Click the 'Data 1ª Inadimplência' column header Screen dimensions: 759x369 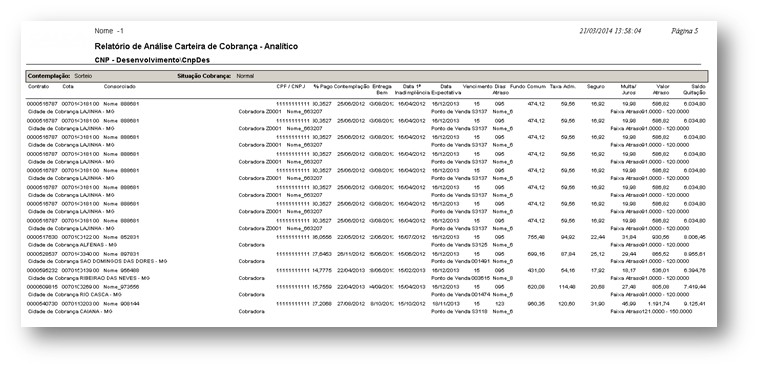point(412,89)
